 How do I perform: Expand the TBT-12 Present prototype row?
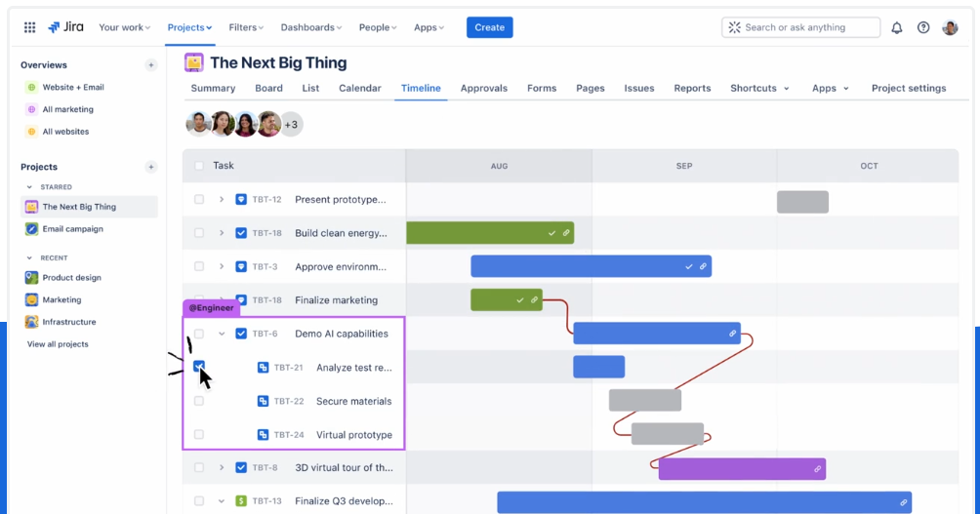point(222,199)
